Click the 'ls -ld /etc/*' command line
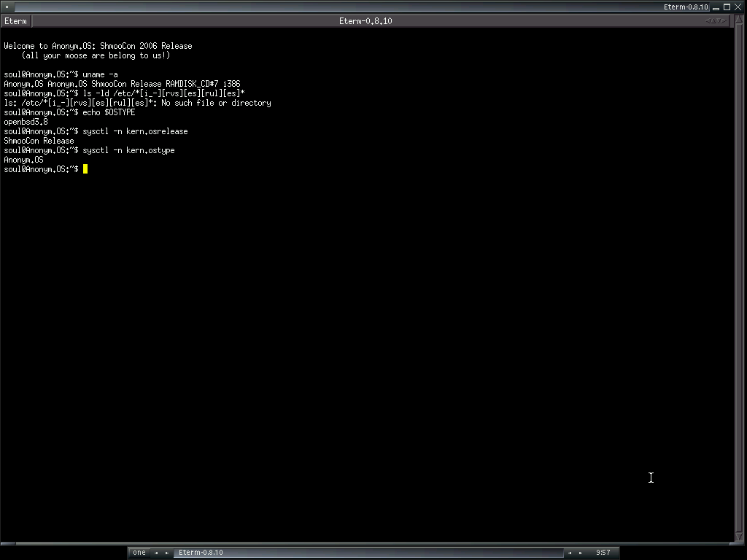747x560 pixels. click(124, 94)
